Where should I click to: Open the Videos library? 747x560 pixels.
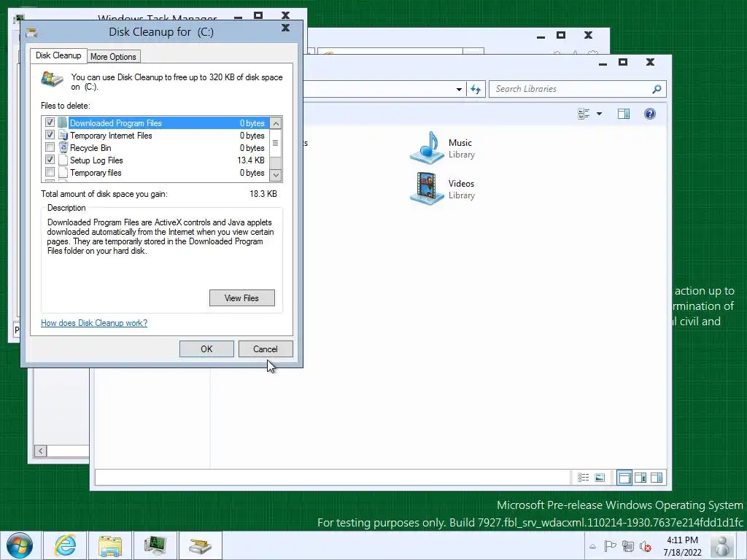[443, 189]
